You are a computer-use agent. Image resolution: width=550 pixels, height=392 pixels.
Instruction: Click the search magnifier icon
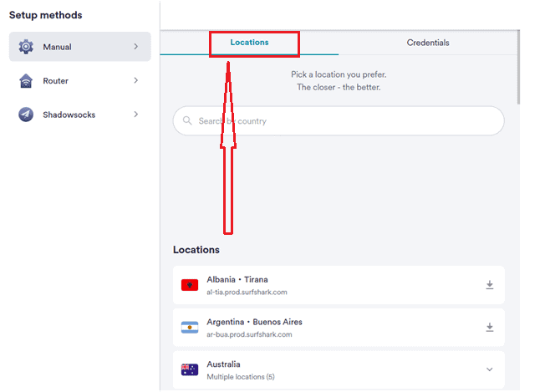click(x=187, y=121)
